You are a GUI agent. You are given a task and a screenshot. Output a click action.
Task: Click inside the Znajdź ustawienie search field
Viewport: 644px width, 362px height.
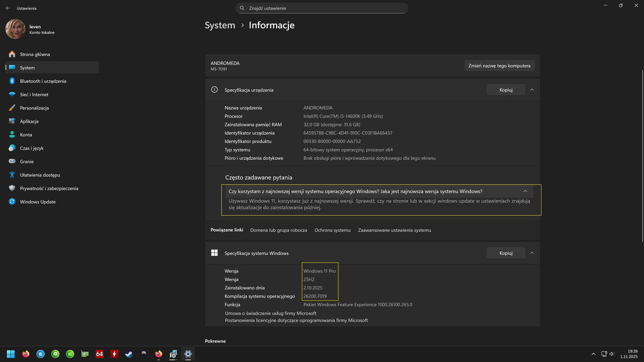click(x=322, y=8)
